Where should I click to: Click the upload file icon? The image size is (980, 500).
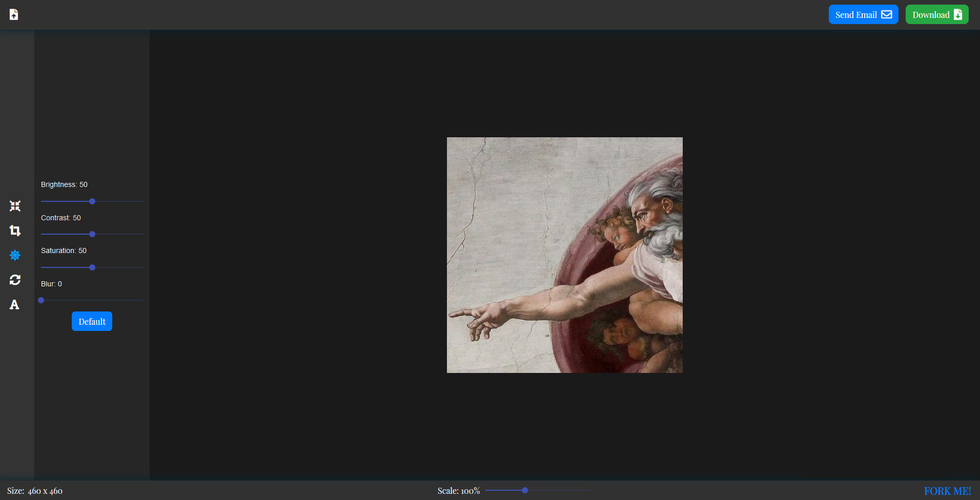tap(14, 14)
